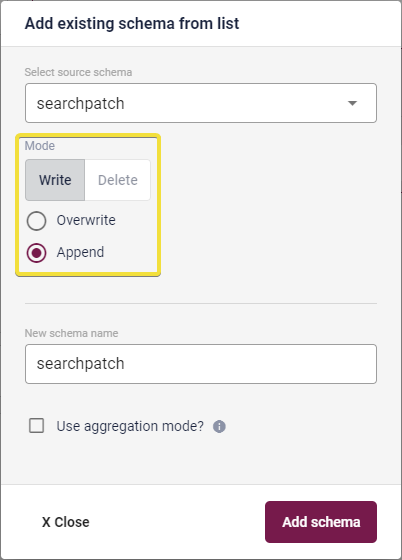Switch to the Delete mode tab
This screenshot has width=402, height=560.
click(x=117, y=180)
